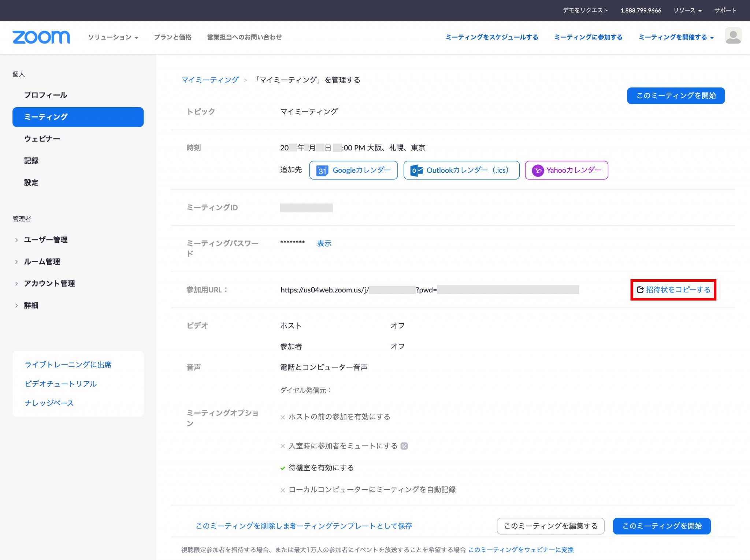The image size is (750, 560).
Task: Open ナレッジベース link
Action: tap(48, 403)
